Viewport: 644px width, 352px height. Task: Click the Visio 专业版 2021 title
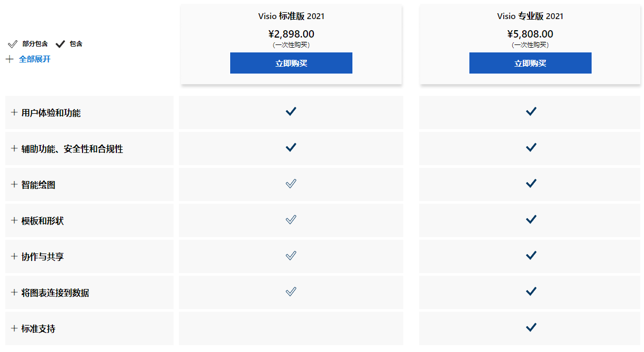(530, 16)
